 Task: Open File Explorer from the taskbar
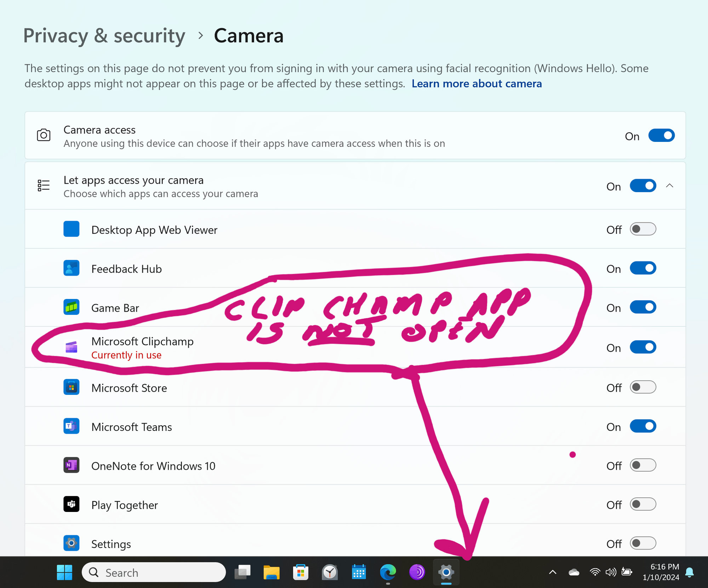(x=272, y=572)
